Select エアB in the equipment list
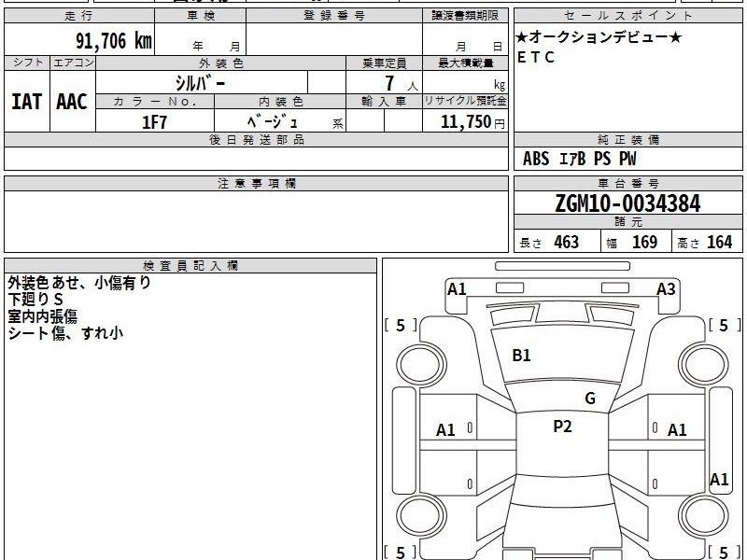 click(572, 159)
